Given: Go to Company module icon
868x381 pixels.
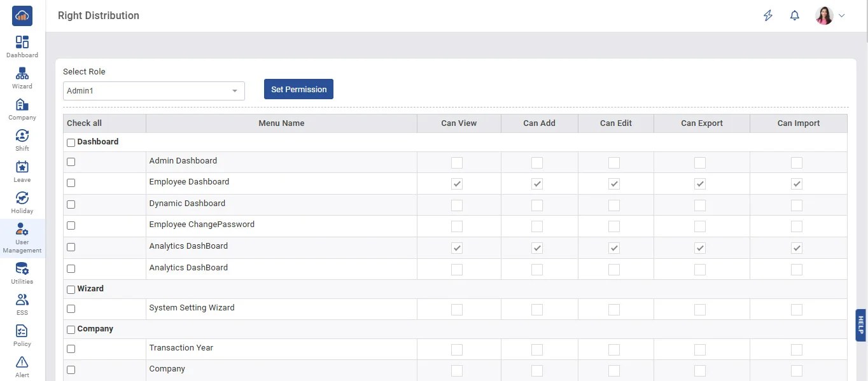Looking at the screenshot, I should (22, 105).
